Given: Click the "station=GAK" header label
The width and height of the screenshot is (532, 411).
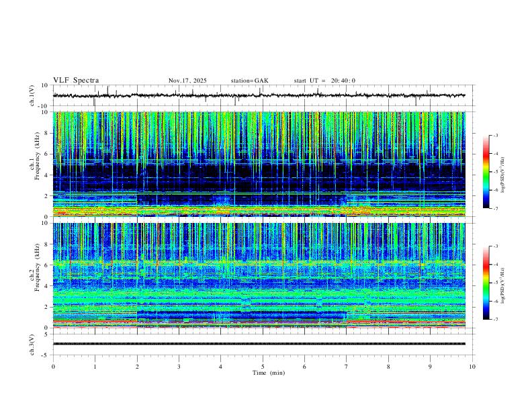Looking at the screenshot, I should (249, 81).
